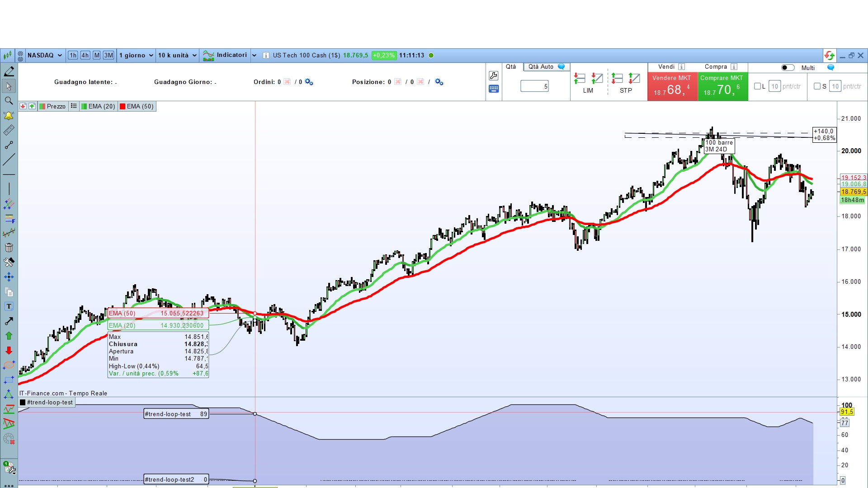Enable the L pnt/ctr checkbox

point(757,86)
